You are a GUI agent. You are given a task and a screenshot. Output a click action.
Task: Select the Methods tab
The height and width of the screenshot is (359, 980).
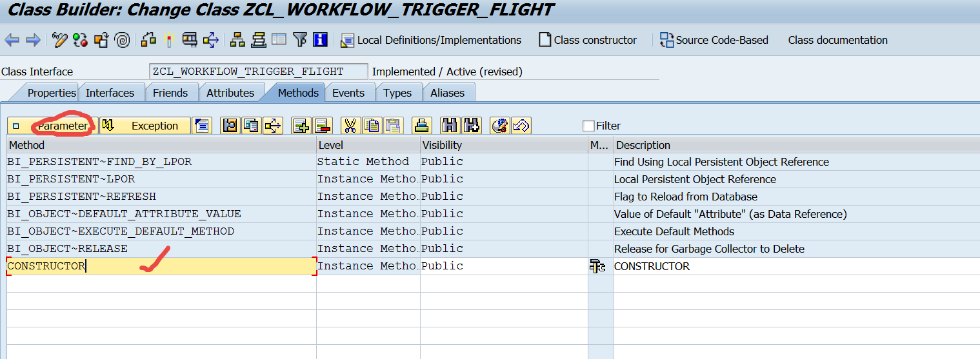pyautogui.click(x=298, y=93)
